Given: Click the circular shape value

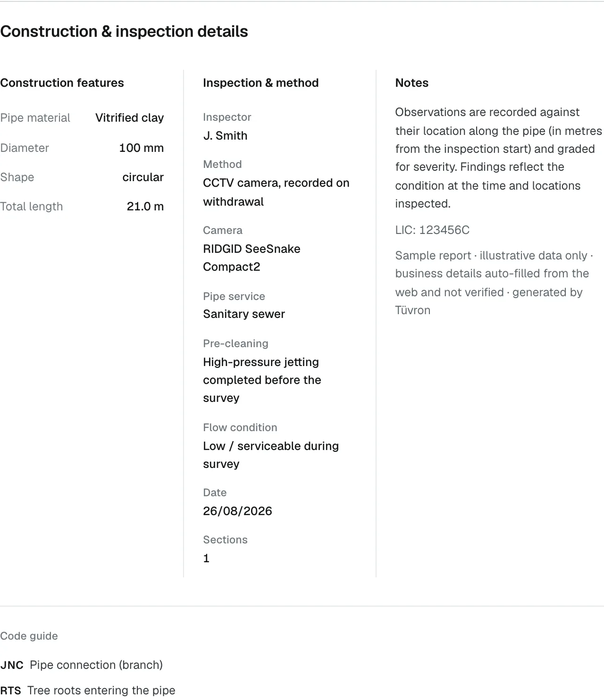Looking at the screenshot, I should [x=143, y=177].
